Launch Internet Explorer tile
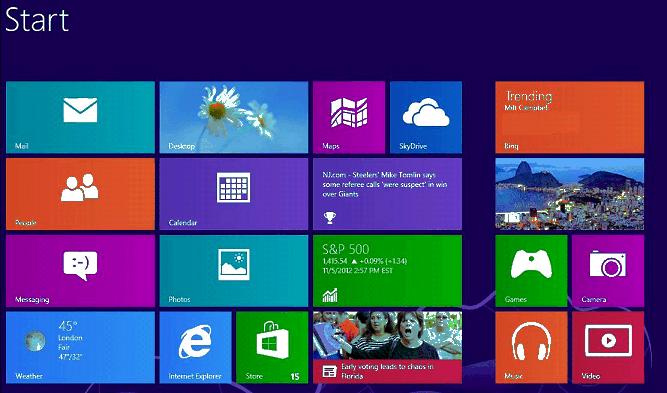 [x=195, y=347]
